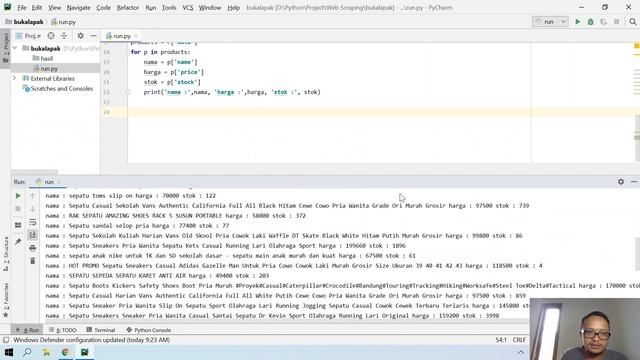
Task: Open the Run menu
Action: tap(151, 7)
